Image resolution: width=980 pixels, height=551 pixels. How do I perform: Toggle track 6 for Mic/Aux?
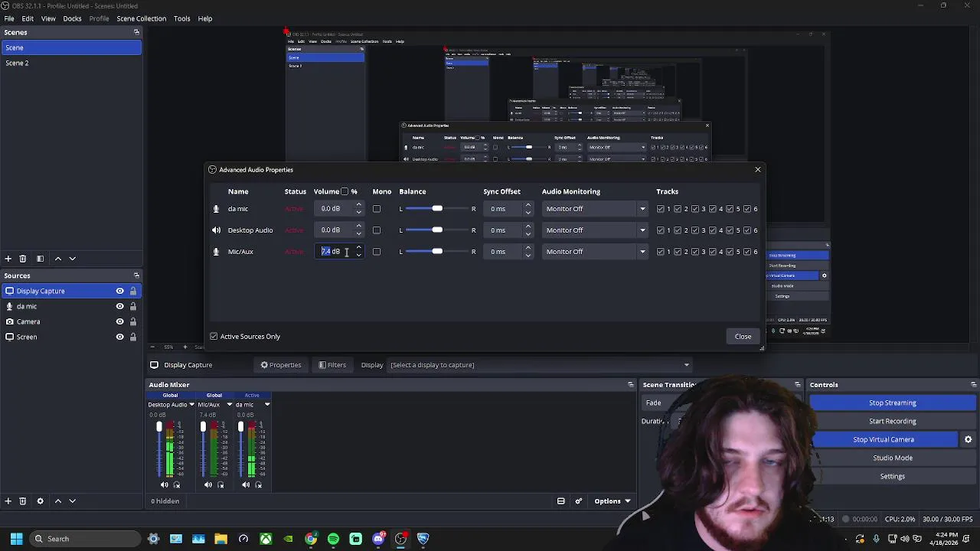click(x=746, y=252)
